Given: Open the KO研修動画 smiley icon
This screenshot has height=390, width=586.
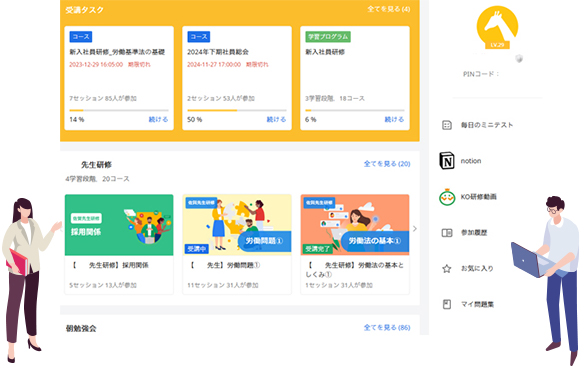Looking at the screenshot, I should 447,197.
